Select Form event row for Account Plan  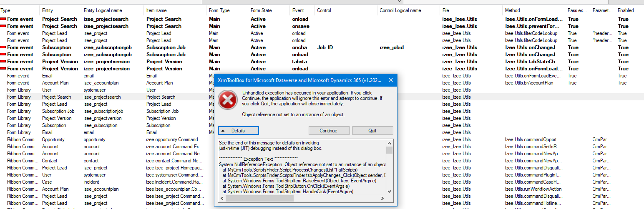322,83
